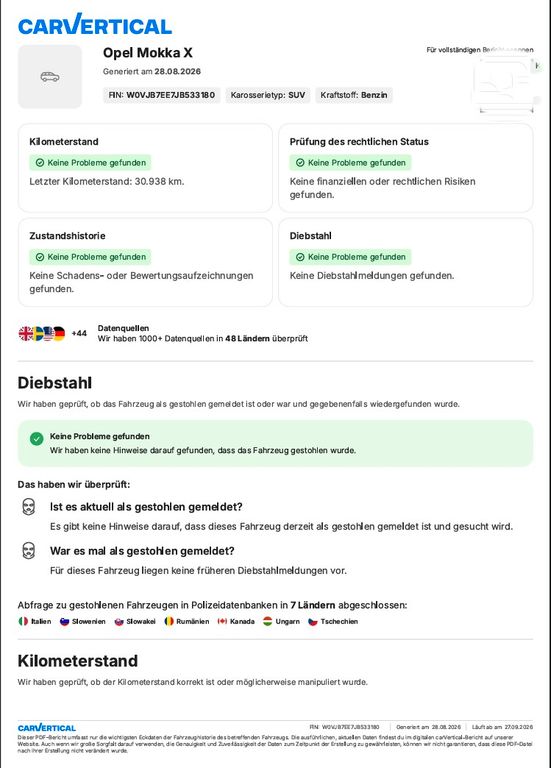The image size is (551, 768).
Task: Click the Kraftstoff Benzin tag
Action: pos(354,95)
